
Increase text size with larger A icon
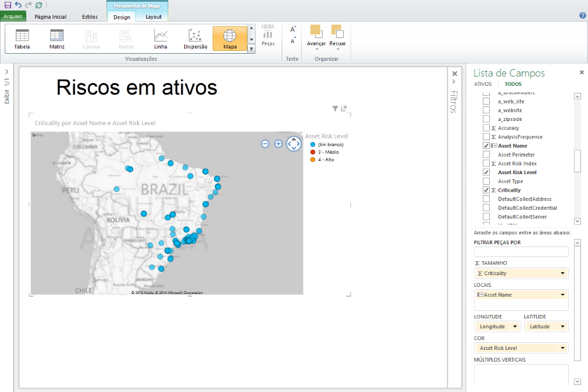pyautogui.click(x=293, y=29)
